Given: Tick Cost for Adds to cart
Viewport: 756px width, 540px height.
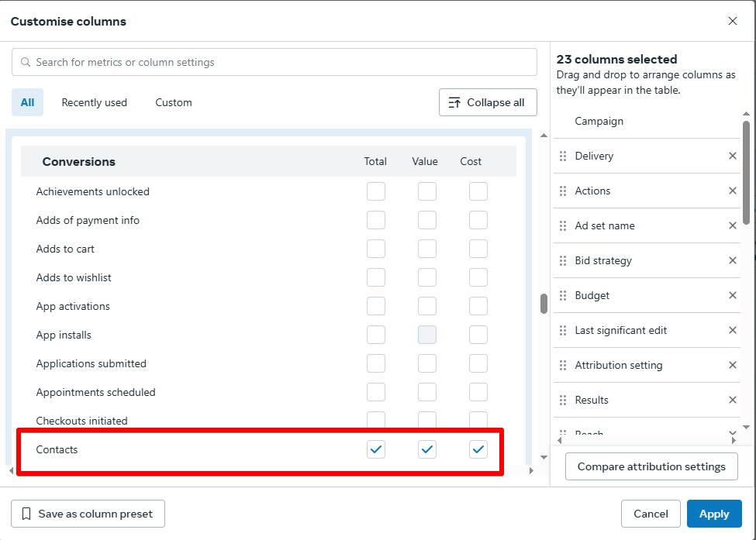Looking at the screenshot, I should click(478, 249).
